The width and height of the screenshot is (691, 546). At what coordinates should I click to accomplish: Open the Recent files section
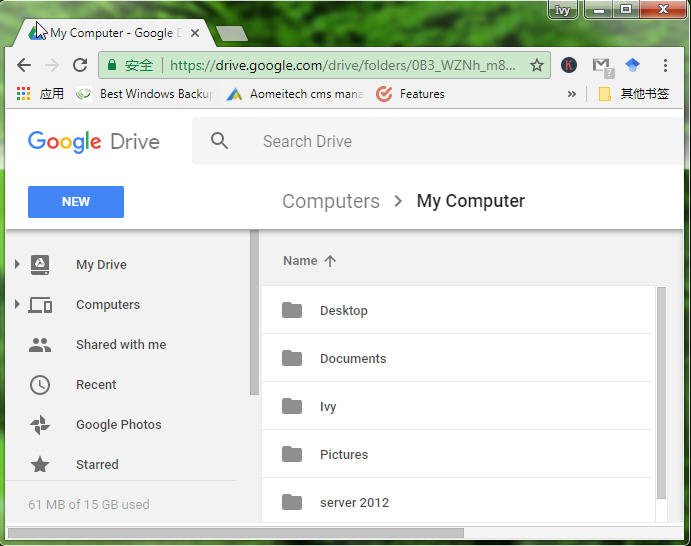[x=95, y=384]
